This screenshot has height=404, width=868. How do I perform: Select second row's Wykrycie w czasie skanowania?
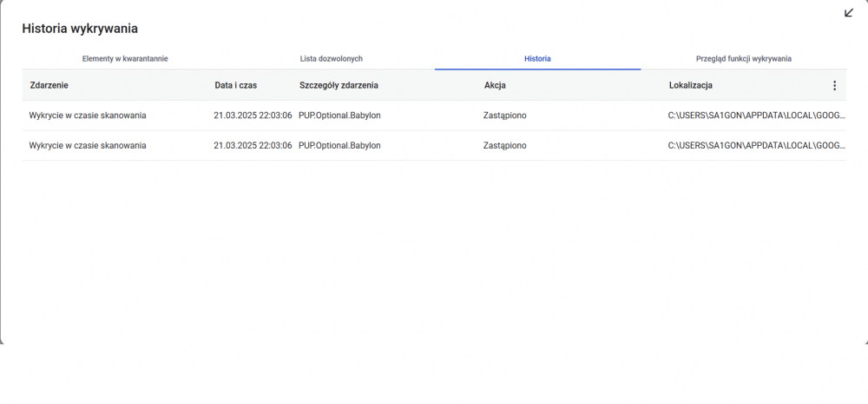[88, 146]
